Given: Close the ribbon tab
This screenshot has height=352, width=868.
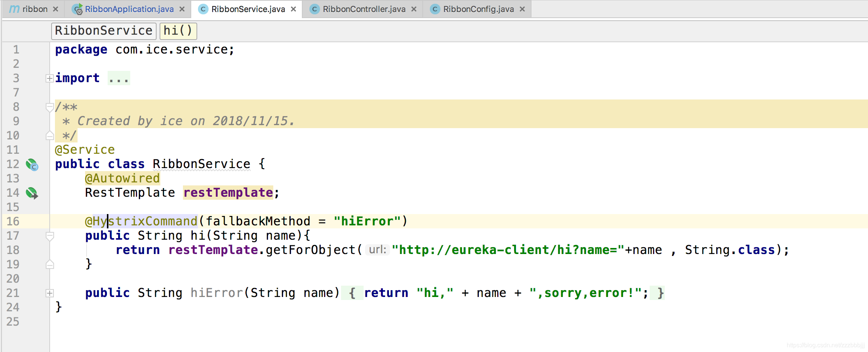Looking at the screenshot, I should coord(56,9).
